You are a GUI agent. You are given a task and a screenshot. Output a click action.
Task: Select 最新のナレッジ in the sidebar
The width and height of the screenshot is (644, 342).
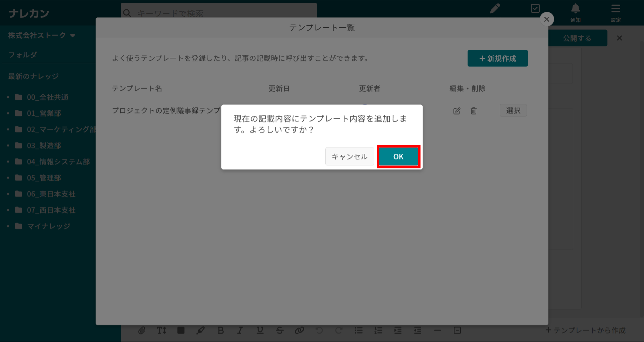point(34,77)
